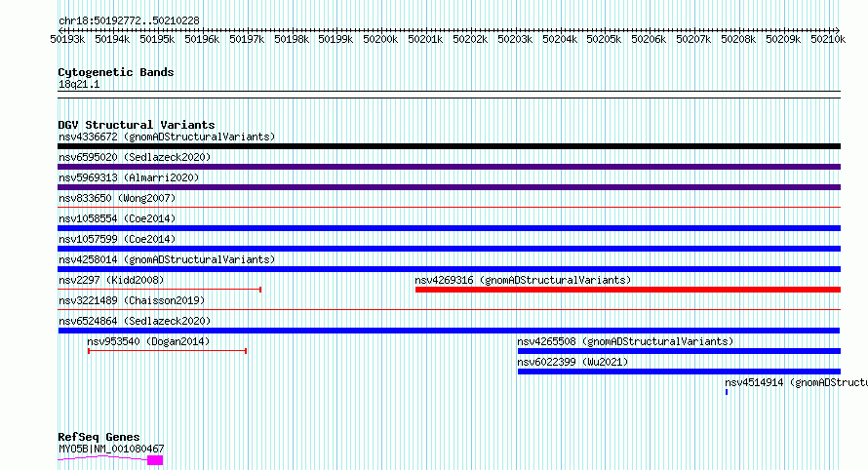The width and height of the screenshot is (868, 470).
Task: Select nsv4336672 (gnomADStructuralVariants) label
Action: 167,137
